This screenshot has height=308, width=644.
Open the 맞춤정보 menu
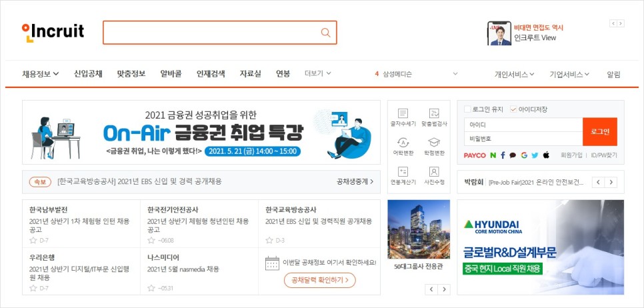coord(131,74)
